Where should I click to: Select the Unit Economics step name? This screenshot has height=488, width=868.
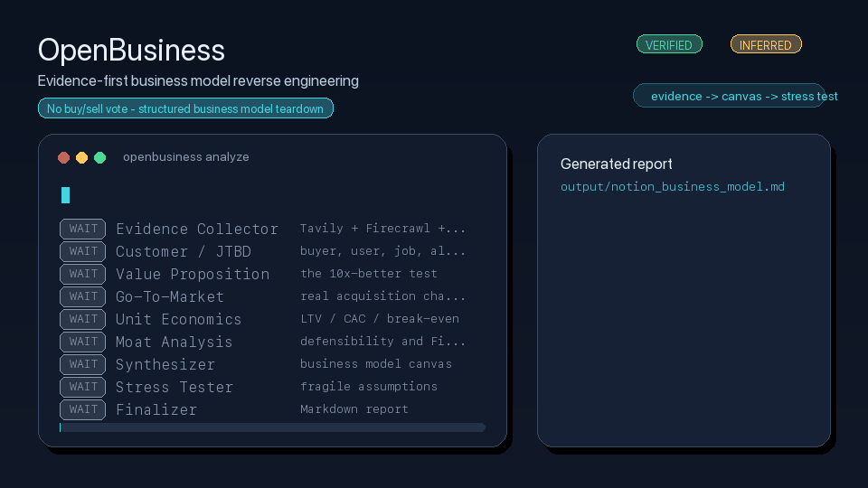coord(179,319)
